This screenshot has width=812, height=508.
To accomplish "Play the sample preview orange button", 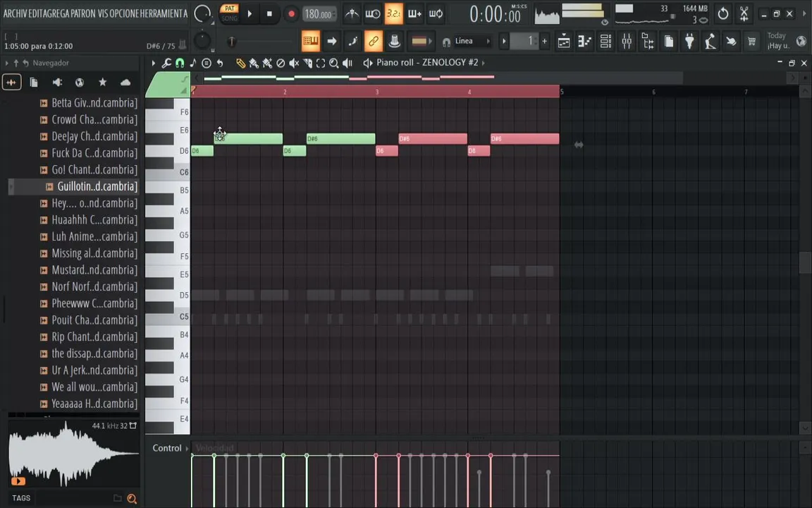I will click(x=18, y=481).
